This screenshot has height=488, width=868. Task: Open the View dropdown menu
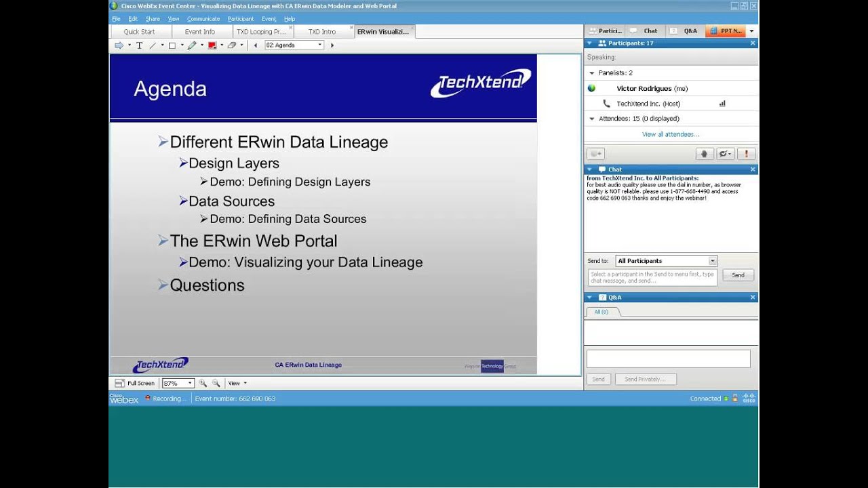point(237,383)
